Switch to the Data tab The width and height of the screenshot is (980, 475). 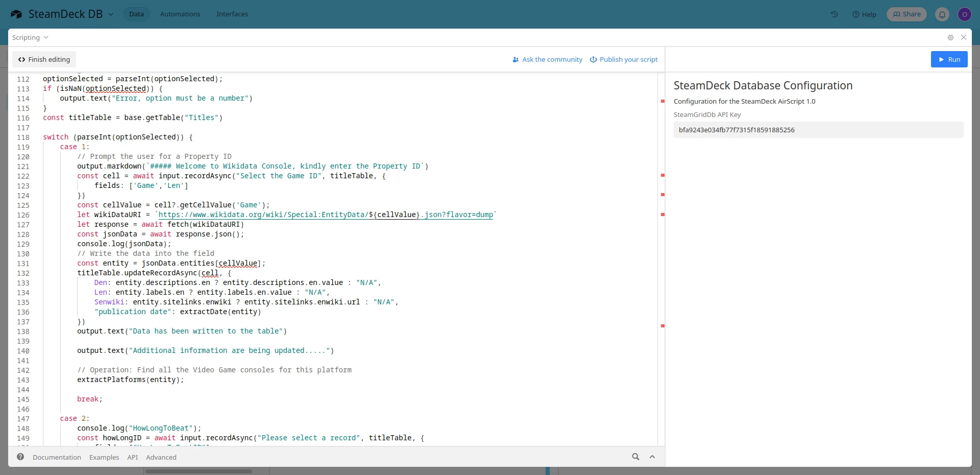click(x=136, y=14)
